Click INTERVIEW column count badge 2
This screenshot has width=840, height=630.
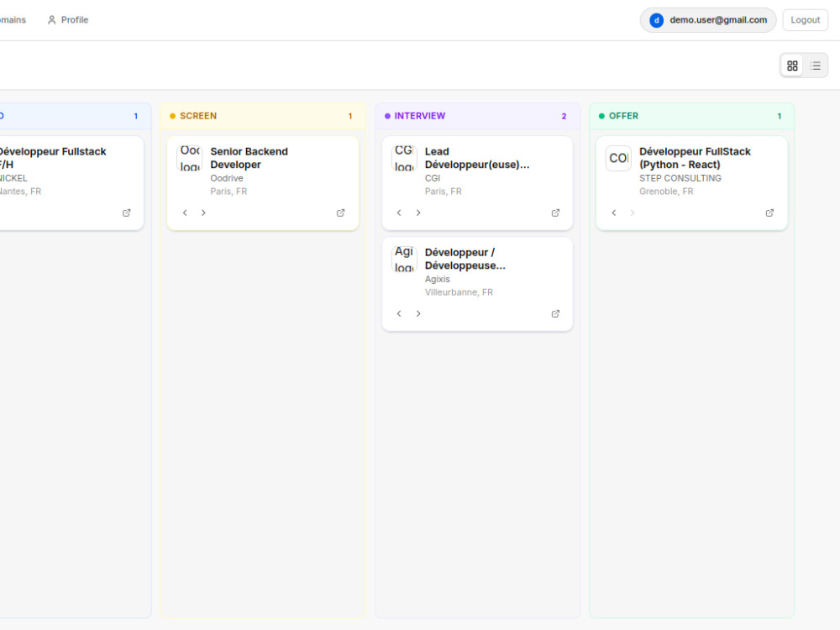[564, 116]
